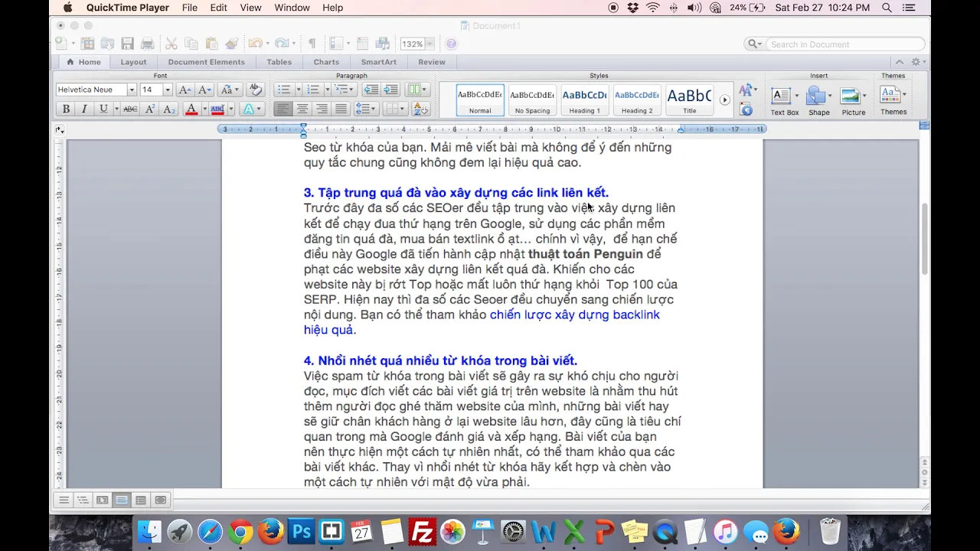Toggle strikethrough formatting
Viewport: 980px width, 551px height.
[130, 109]
